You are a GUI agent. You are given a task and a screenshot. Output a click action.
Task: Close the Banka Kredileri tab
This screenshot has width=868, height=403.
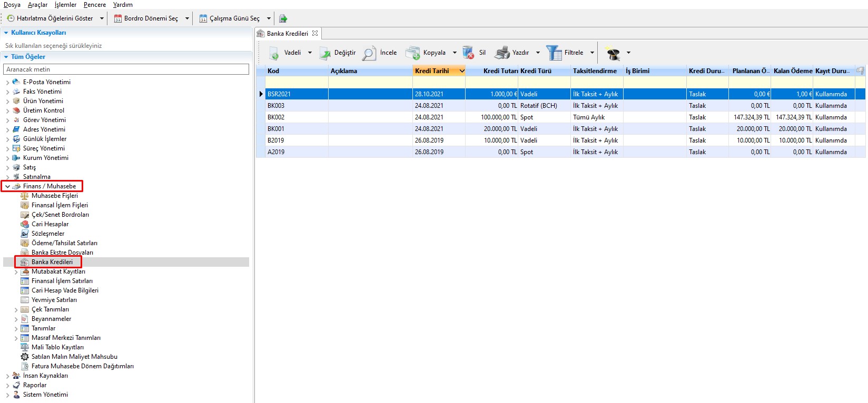315,33
